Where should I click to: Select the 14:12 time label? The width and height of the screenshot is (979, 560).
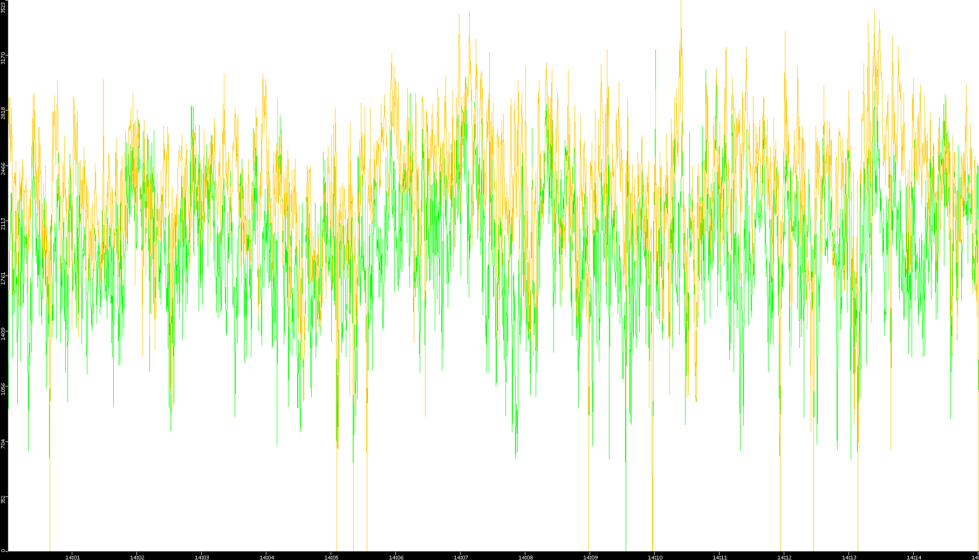[x=784, y=557]
